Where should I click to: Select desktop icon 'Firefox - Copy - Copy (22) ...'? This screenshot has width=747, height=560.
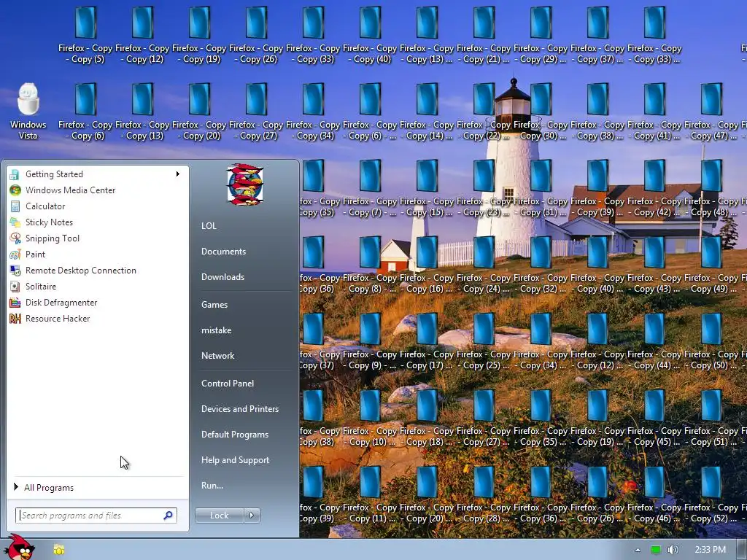484,112
